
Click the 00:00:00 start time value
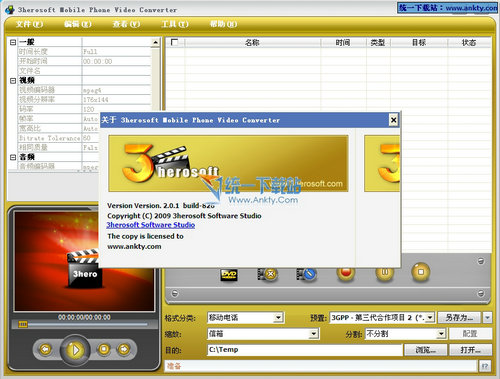point(97,61)
